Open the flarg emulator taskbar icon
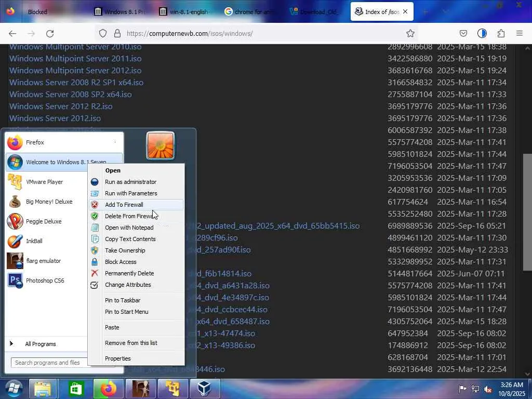532x399 pixels. [x=140, y=389]
